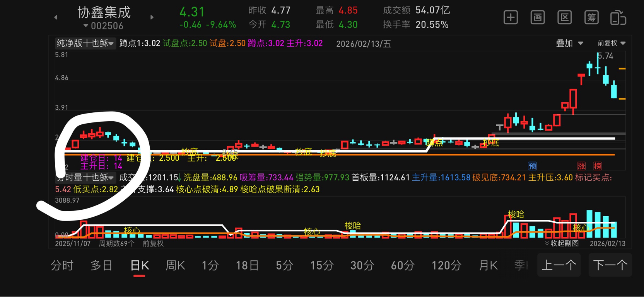644x297 pixels.
Task: Tap the stock name 协鑫集成
Action: (104, 12)
